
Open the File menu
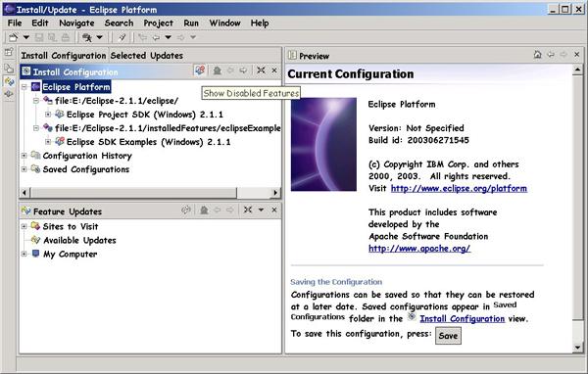15,23
